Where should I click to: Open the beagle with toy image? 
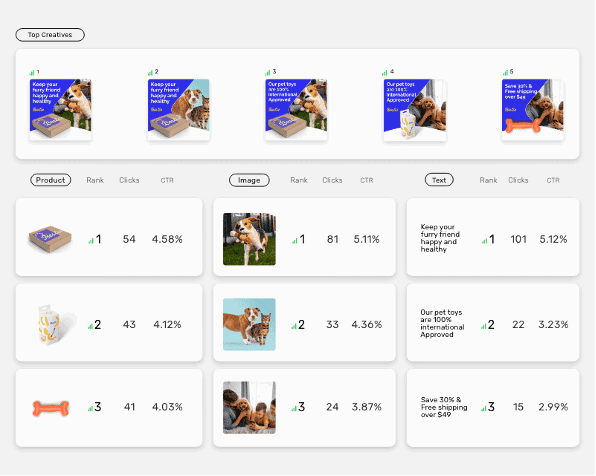(x=249, y=239)
